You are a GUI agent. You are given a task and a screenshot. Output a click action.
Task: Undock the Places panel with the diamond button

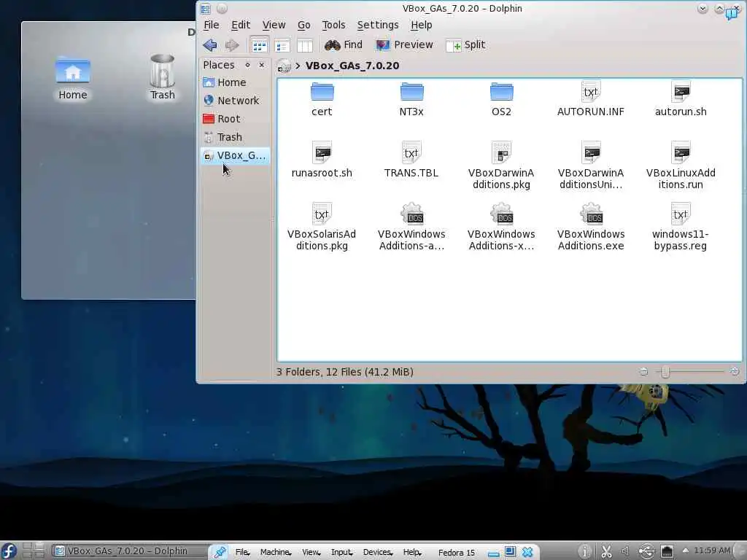[x=247, y=65]
